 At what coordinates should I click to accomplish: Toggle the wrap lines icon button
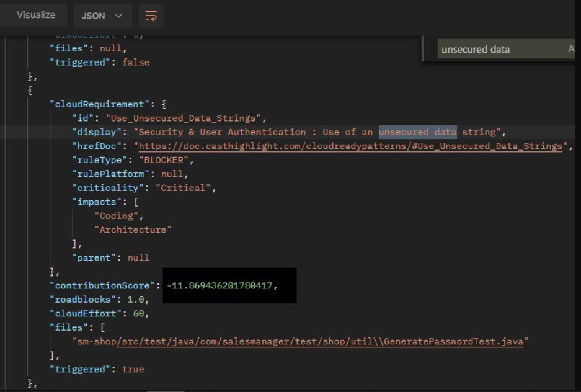(x=151, y=16)
